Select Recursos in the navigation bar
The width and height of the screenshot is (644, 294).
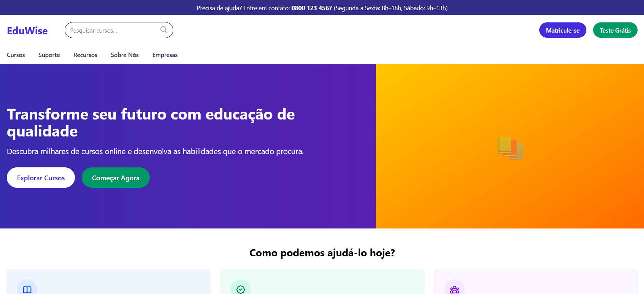pyautogui.click(x=85, y=55)
